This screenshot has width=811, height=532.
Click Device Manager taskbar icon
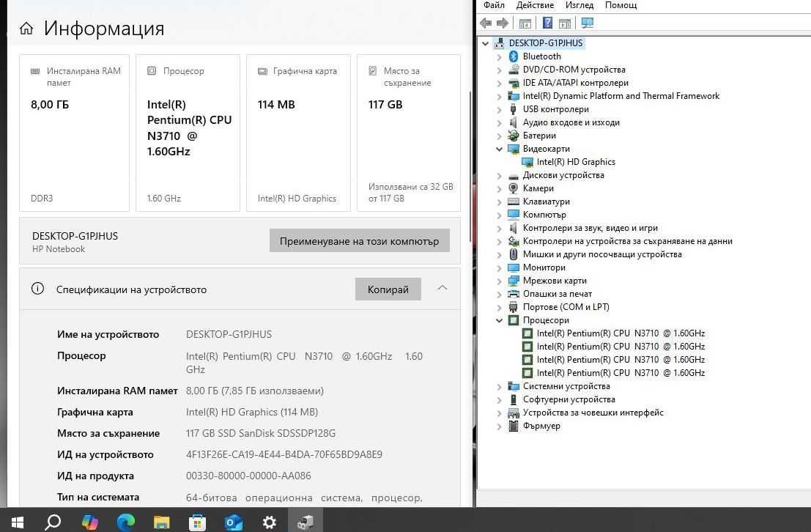305,522
